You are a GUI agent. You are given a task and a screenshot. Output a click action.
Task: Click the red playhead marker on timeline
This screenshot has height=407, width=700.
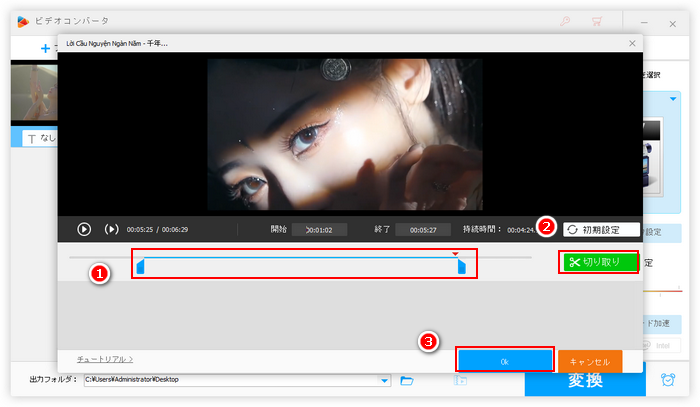tap(456, 254)
